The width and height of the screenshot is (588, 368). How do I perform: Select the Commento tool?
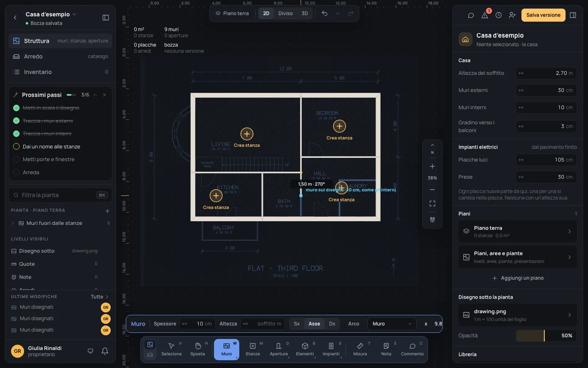(412, 349)
